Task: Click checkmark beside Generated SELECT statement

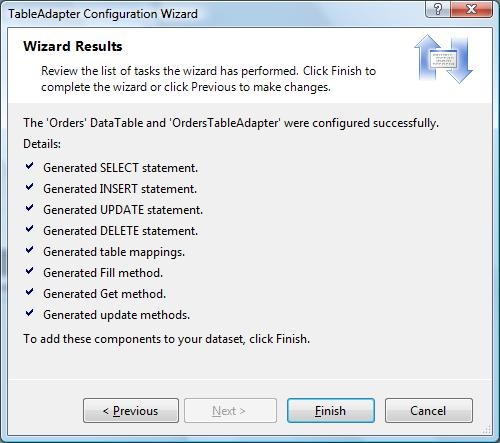Action: pyautogui.click(x=29, y=166)
